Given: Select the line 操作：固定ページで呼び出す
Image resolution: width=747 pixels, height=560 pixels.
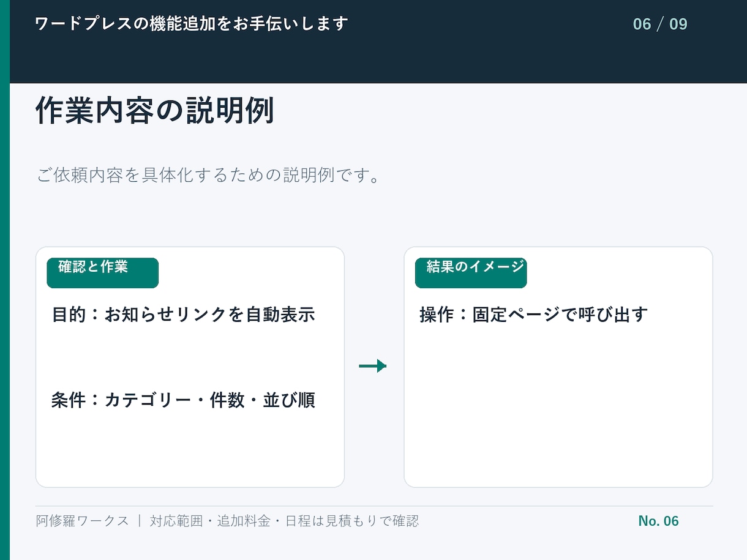Looking at the screenshot, I should click(x=533, y=315).
